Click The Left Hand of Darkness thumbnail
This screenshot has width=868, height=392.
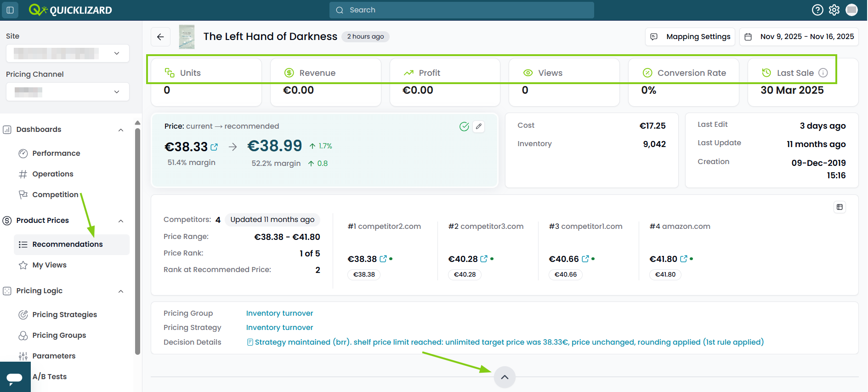coord(187,37)
